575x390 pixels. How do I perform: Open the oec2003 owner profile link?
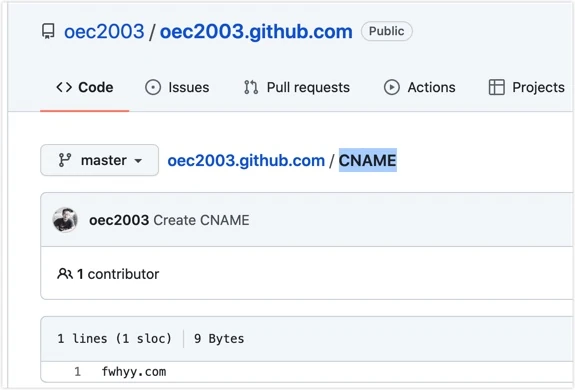[104, 32]
